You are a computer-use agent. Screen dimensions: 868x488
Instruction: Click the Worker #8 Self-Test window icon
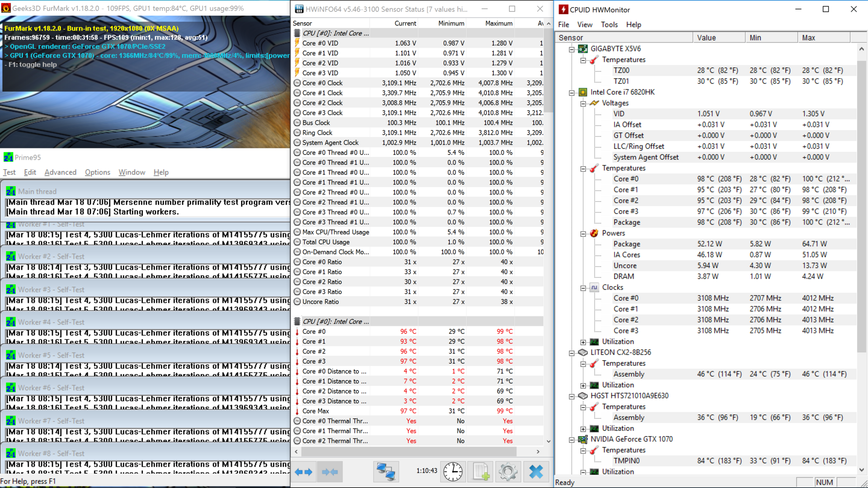coord(11,453)
